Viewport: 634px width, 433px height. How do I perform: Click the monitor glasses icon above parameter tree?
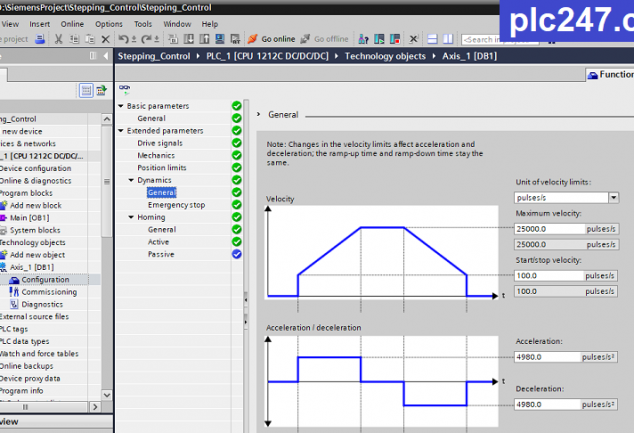125,89
